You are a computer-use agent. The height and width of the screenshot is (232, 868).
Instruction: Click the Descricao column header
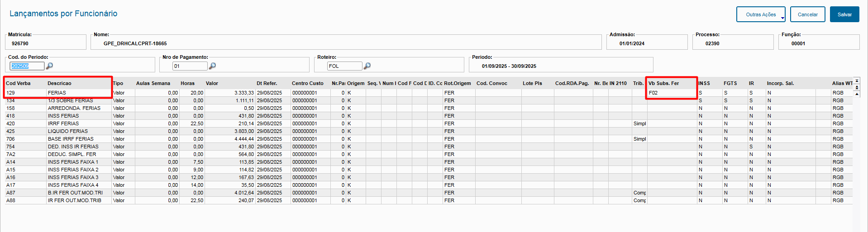[x=59, y=83]
